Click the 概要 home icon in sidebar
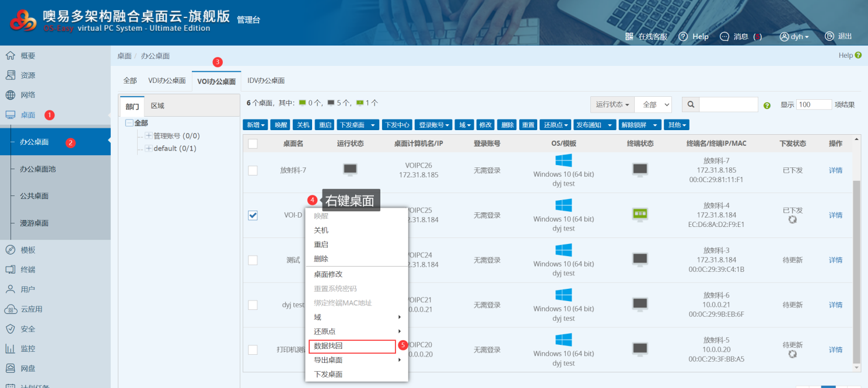Screen dimensions: 868x388 tap(10, 56)
